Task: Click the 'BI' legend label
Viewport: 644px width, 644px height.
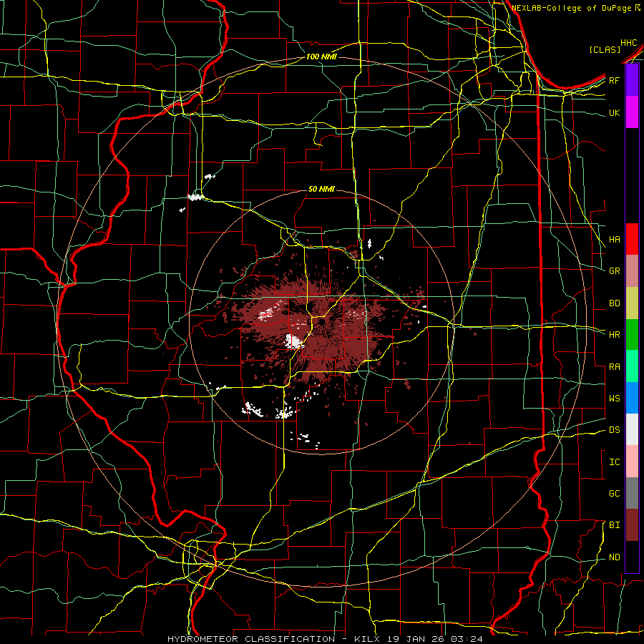Action: click(614, 525)
